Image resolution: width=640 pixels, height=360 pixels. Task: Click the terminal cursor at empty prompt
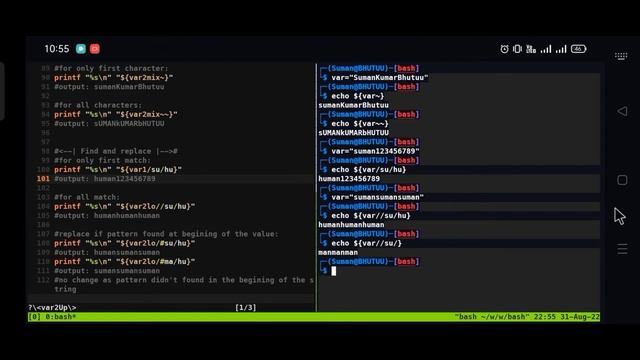[x=333, y=271]
